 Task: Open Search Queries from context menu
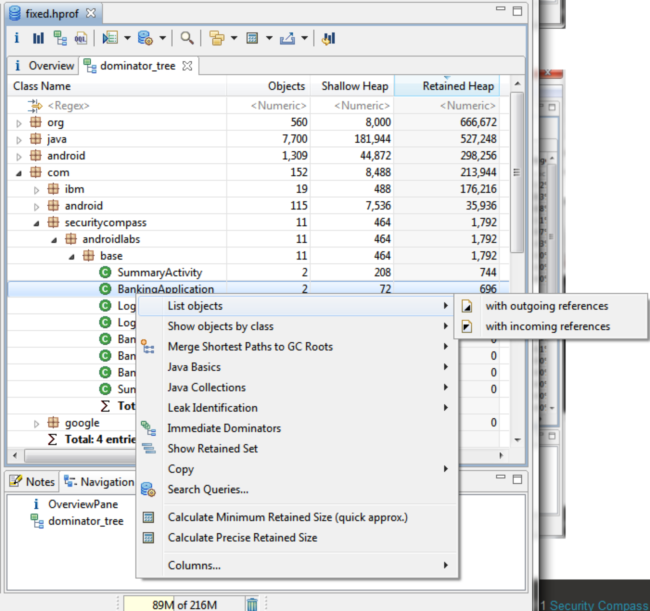pyautogui.click(x=298, y=489)
